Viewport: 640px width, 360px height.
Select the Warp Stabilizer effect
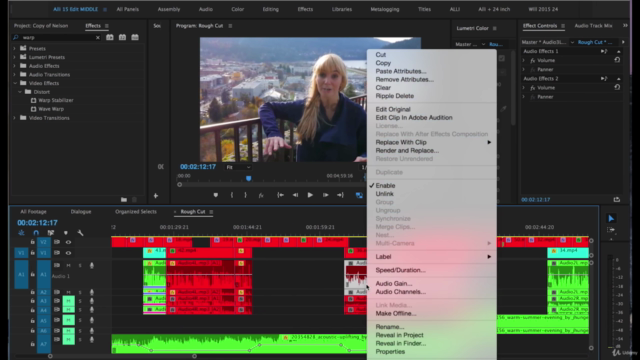56,100
